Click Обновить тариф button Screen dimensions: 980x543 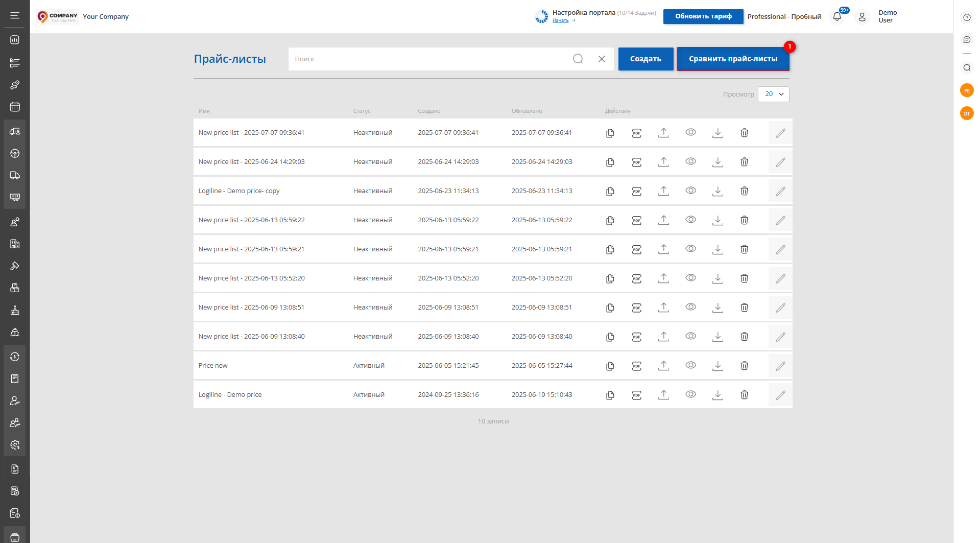pyautogui.click(x=703, y=16)
